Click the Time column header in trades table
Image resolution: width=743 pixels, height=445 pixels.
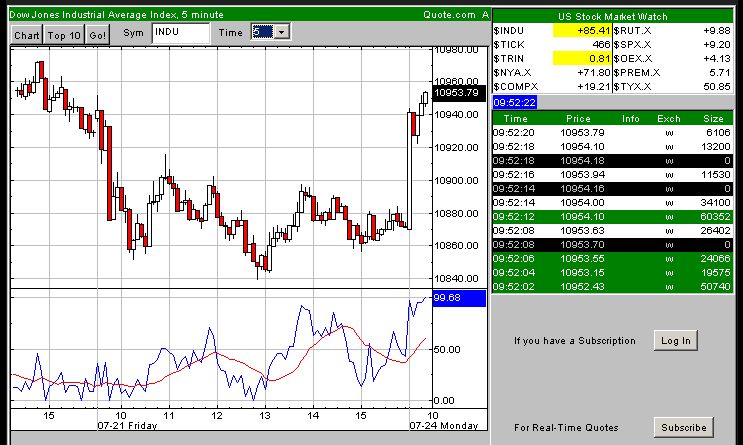(x=515, y=119)
